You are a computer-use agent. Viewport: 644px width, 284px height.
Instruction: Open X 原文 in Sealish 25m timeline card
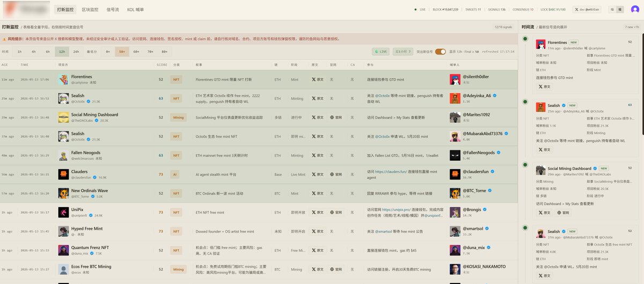[544, 150]
